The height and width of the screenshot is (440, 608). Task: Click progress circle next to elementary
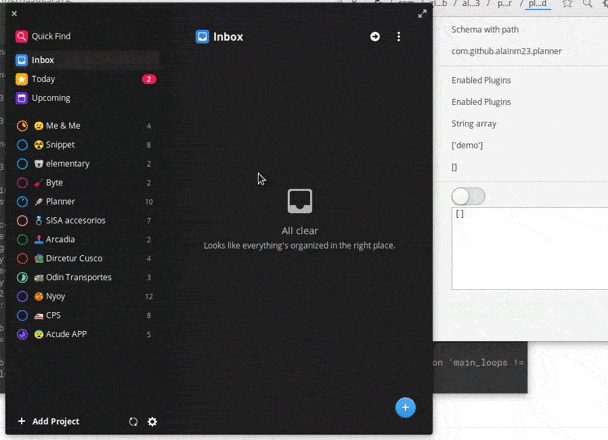pyautogui.click(x=22, y=164)
